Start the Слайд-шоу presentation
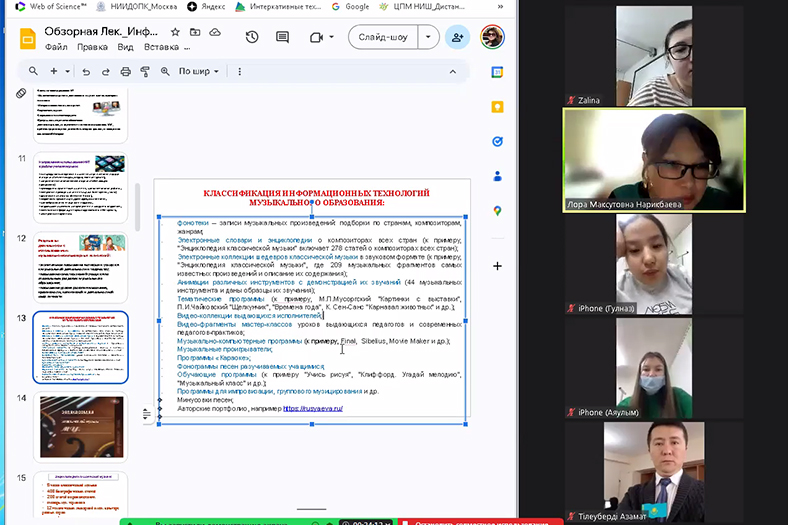This screenshot has width=788, height=525. pos(383,37)
